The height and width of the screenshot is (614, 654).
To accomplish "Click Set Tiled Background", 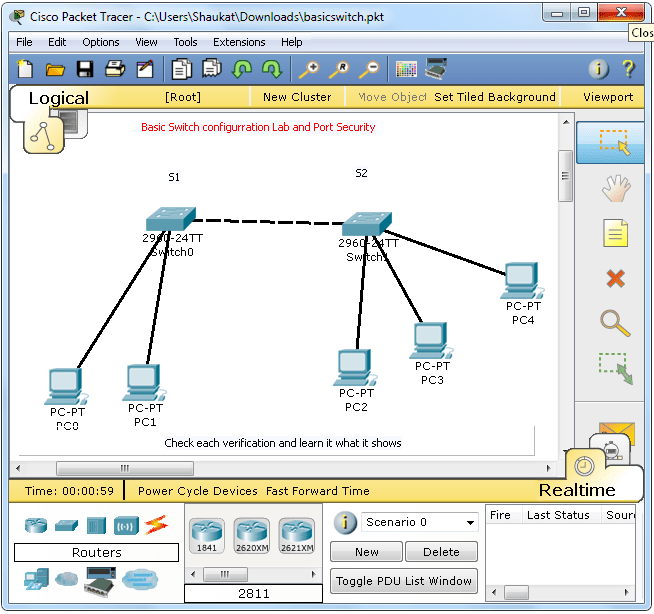I will (x=495, y=97).
